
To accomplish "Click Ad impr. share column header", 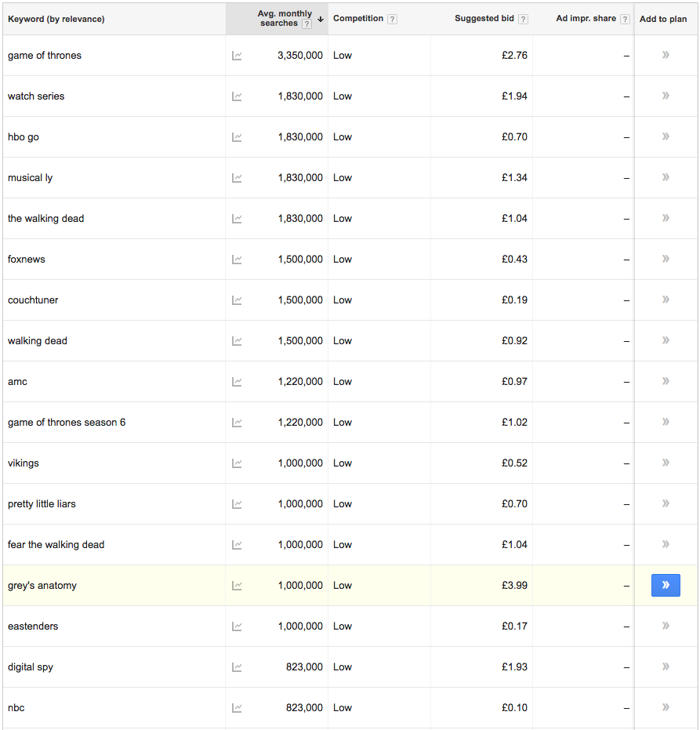I will (586, 19).
